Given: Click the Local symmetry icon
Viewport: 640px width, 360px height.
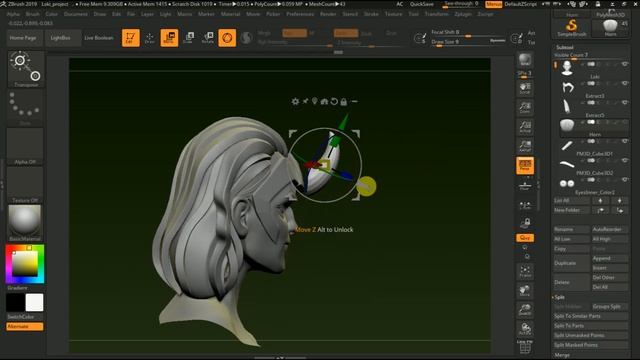Looking at the screenshot, I should pos(525,205).
